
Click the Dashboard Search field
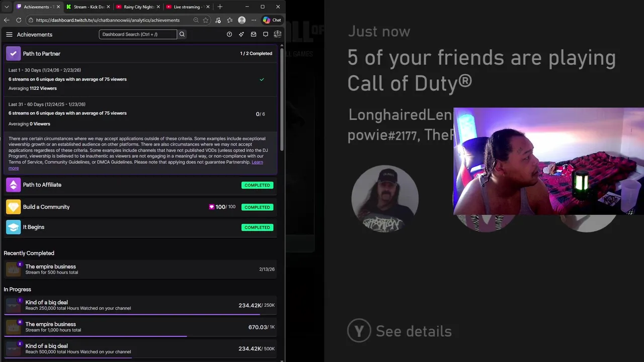click(138, 34)
